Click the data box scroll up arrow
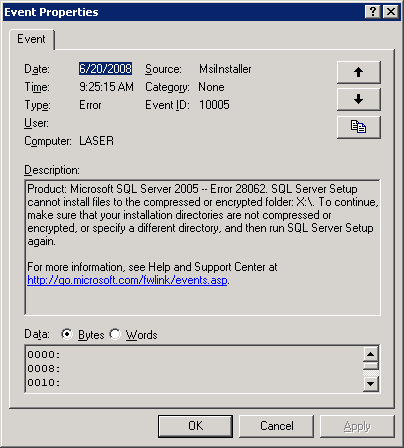 pyautogui.click(x=371, y=354)
